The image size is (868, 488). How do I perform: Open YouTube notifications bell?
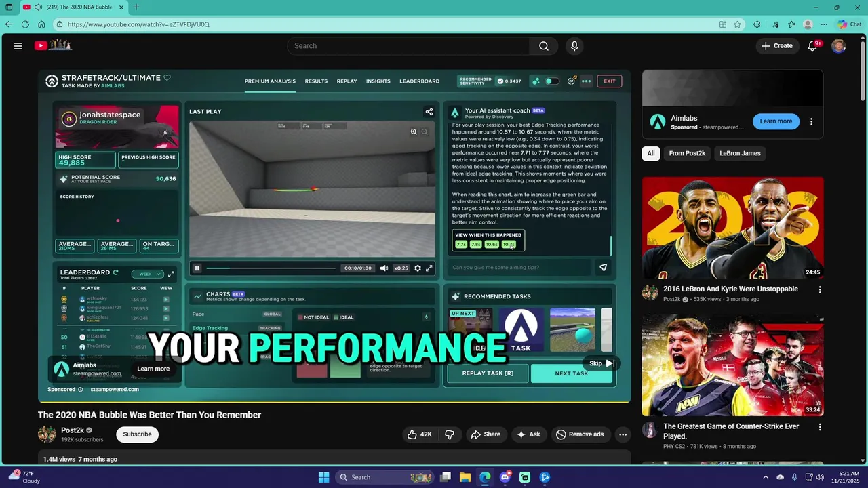(813, 46)
